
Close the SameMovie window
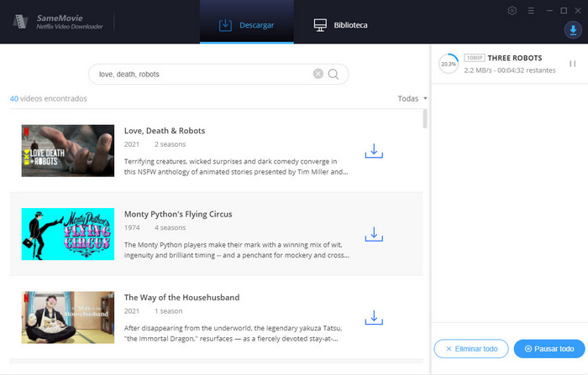tap(578, 11)
